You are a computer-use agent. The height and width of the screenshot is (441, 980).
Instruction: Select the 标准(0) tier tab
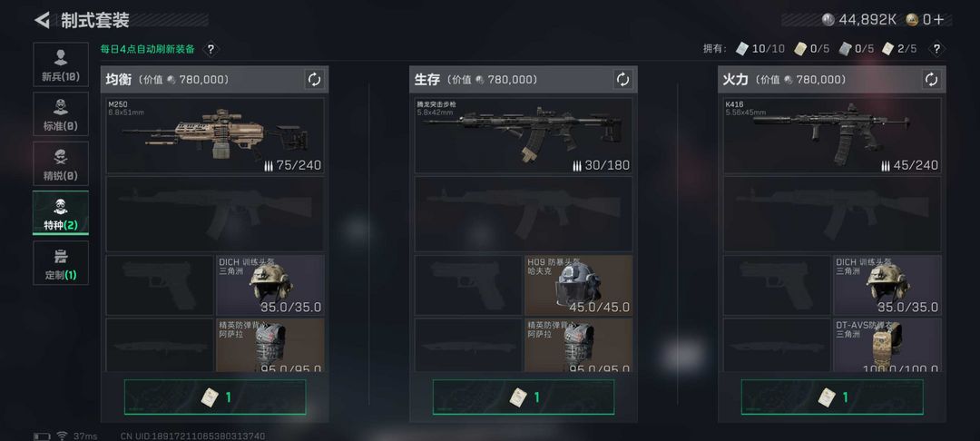coord(61,113)
